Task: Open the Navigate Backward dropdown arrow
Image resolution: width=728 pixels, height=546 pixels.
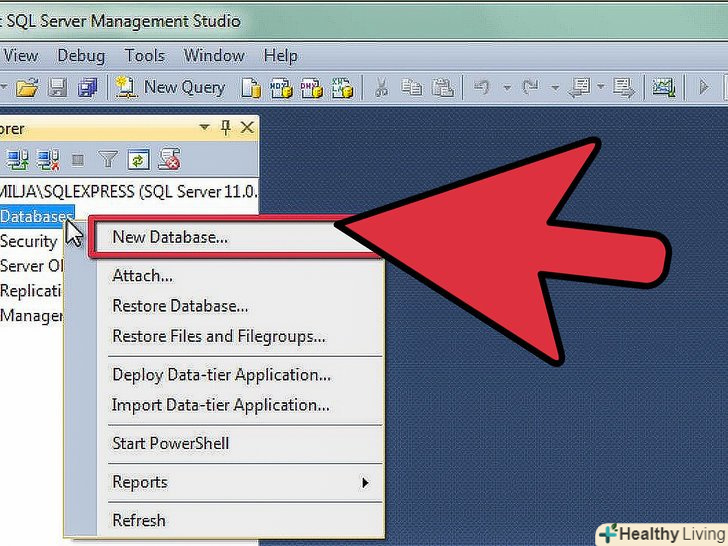Action: [x=601, y=87]
